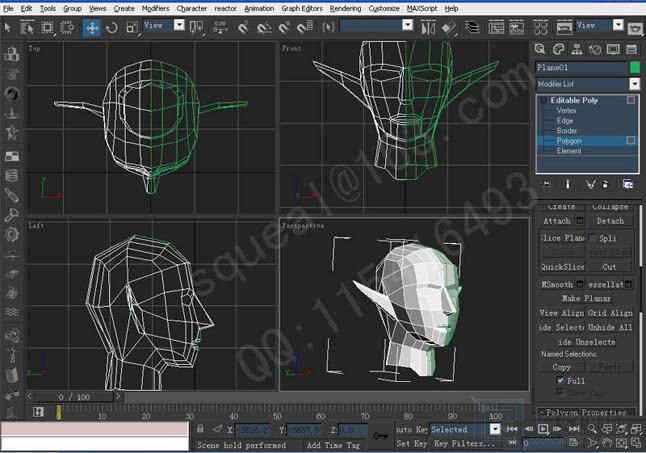Open the Modifiers menu
This screenshot has width=646, height=453.
[x=155, y=8]
